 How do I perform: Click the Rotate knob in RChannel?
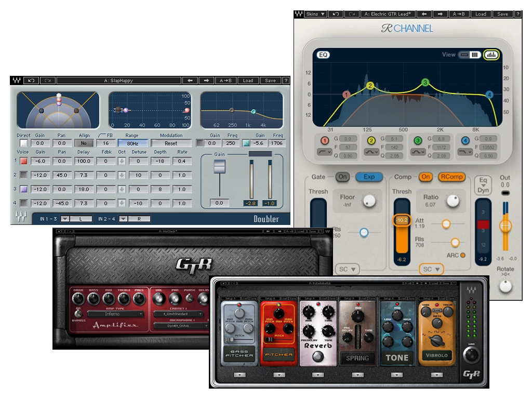point(506,286)
